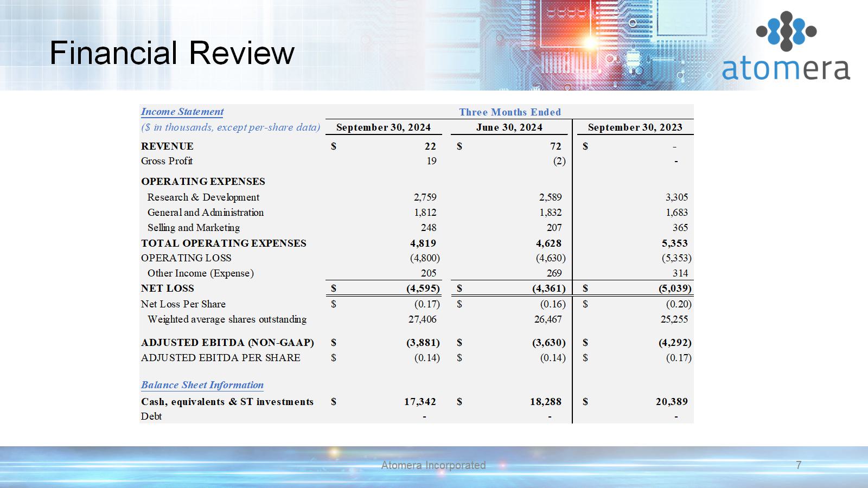Screen dimensions: 868x488
Task: Click the REVENUE row label
Action: pos(167,146)
